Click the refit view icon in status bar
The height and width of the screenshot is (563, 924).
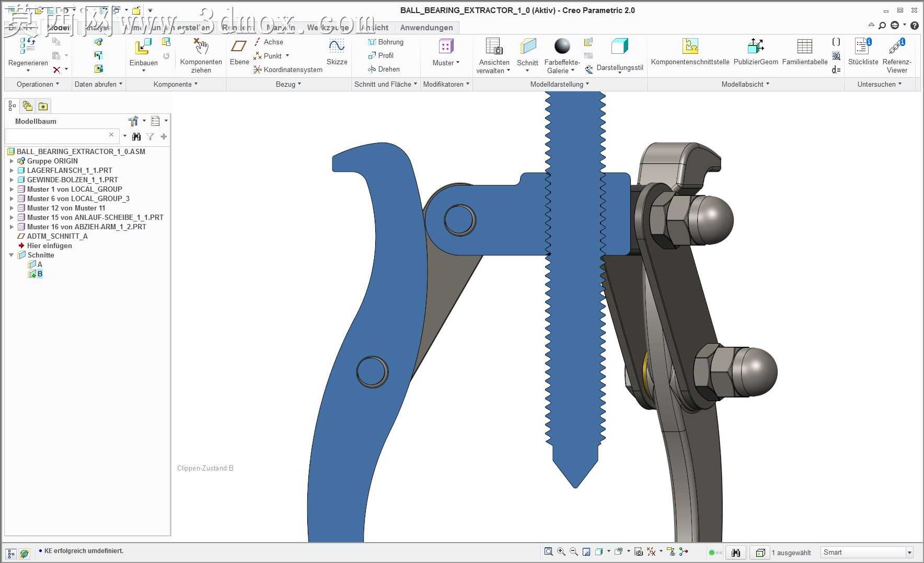549,552
